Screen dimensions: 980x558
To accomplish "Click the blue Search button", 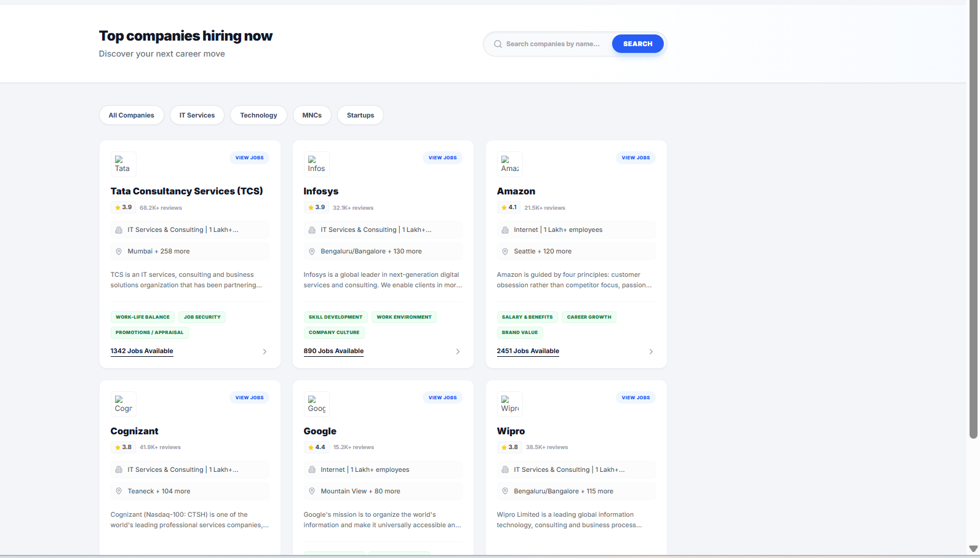I will [638, 44].
